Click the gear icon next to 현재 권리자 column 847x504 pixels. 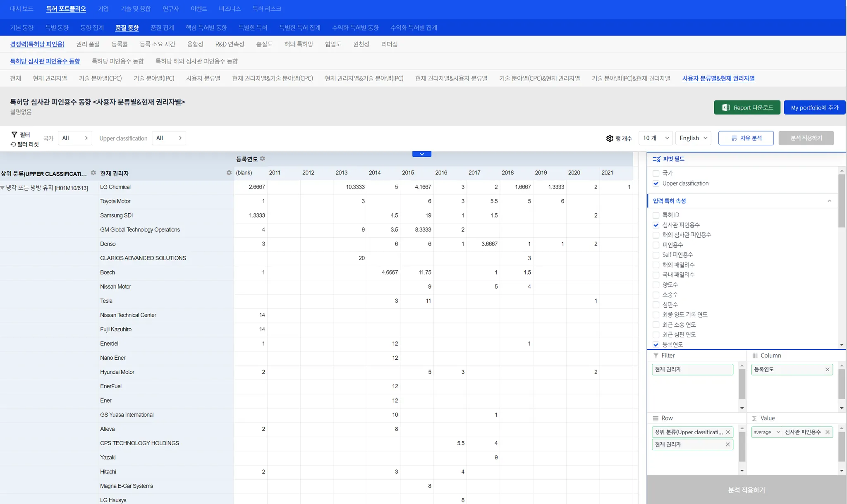tap(229, 173)
